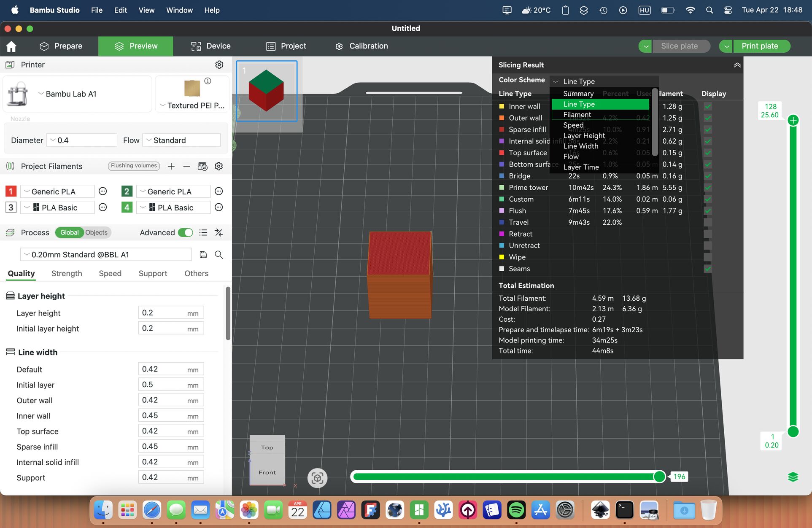This screenshot has width=812, height=528.
Task: Switch process scope to Global
Action: tap(69, 232)
